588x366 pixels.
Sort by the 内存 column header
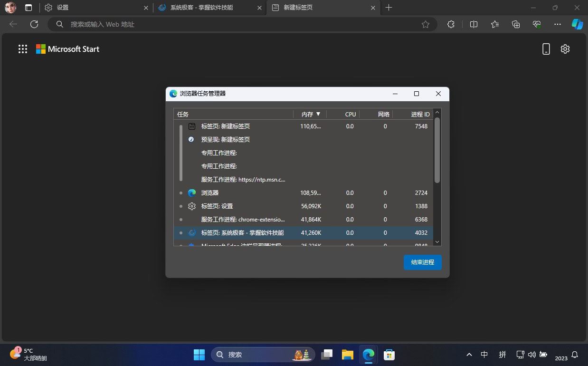[x=311, y=114]
